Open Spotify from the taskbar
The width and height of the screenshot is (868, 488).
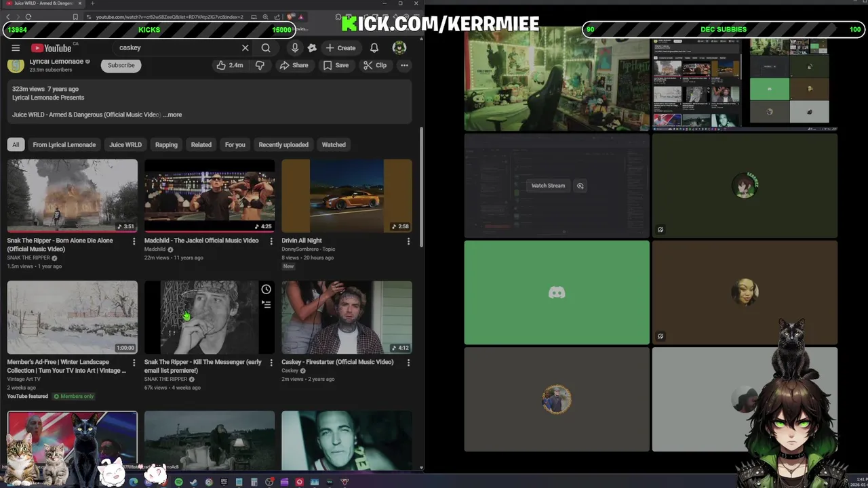click(178, 482)
